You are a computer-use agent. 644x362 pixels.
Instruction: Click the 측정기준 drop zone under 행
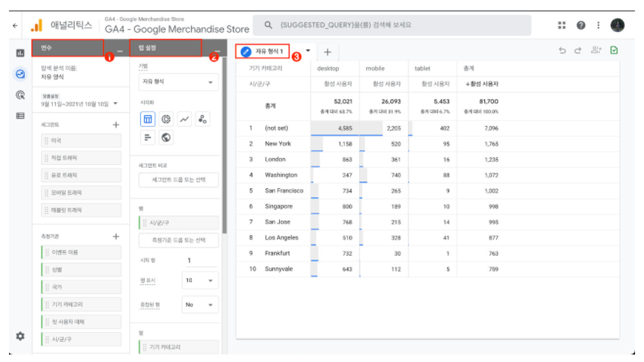(178, 240)
